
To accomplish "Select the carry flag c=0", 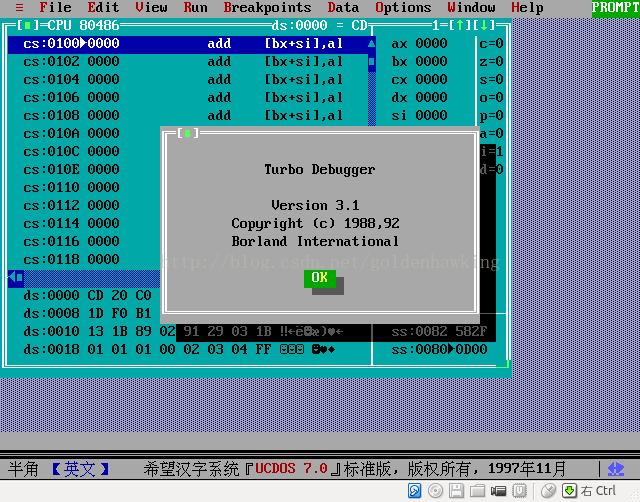I will pyautogui.click(x=491, y=44).
